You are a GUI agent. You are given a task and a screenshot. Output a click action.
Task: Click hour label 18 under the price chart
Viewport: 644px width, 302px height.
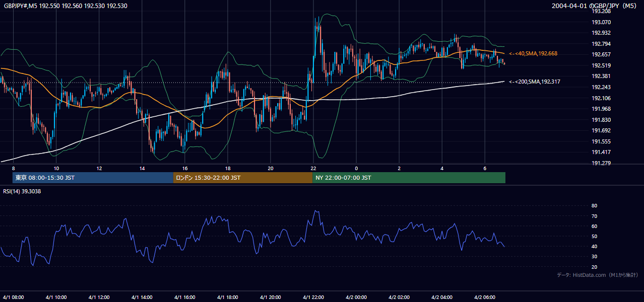(x=228, y=168)
